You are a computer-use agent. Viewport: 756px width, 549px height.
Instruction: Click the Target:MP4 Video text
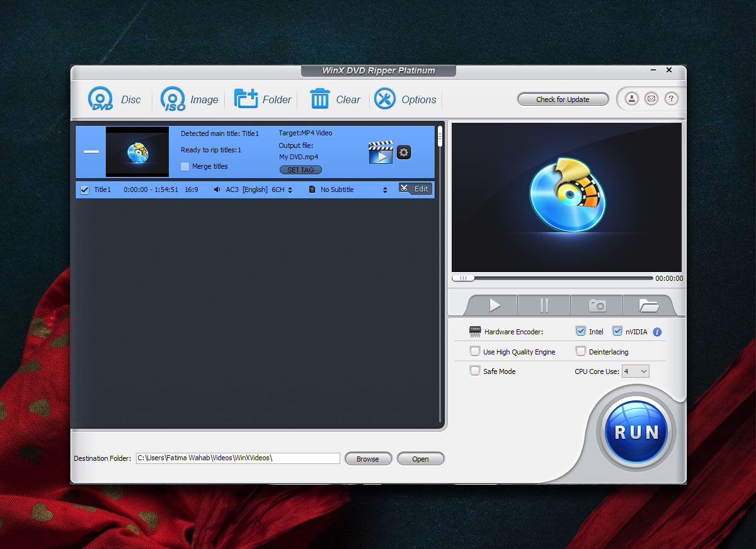click(306, 133)
